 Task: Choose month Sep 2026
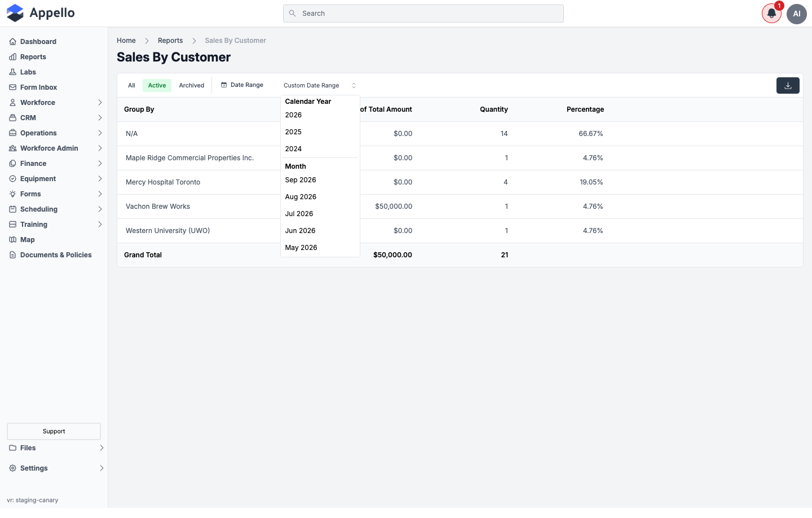320,180
